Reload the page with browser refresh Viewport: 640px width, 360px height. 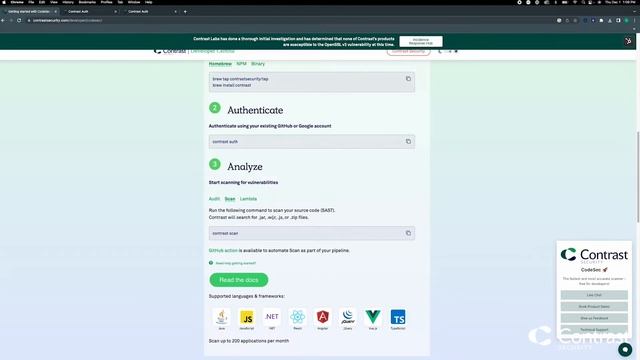19,20
